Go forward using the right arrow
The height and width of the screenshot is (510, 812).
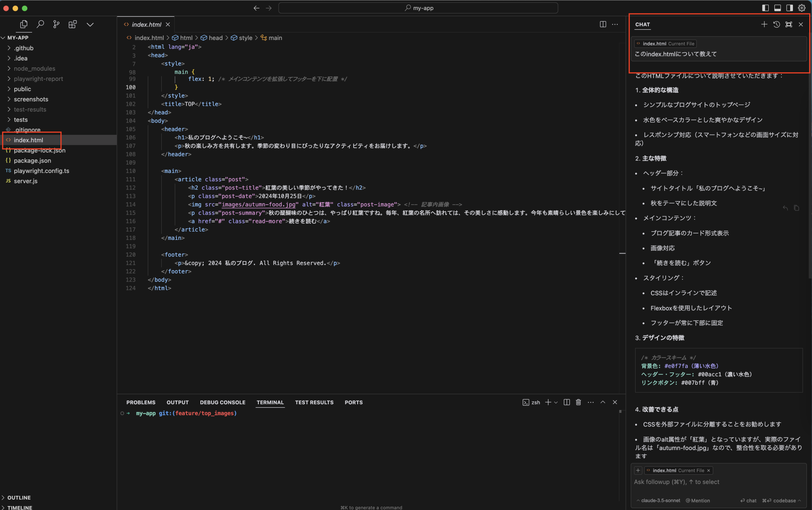click(269, 8)
